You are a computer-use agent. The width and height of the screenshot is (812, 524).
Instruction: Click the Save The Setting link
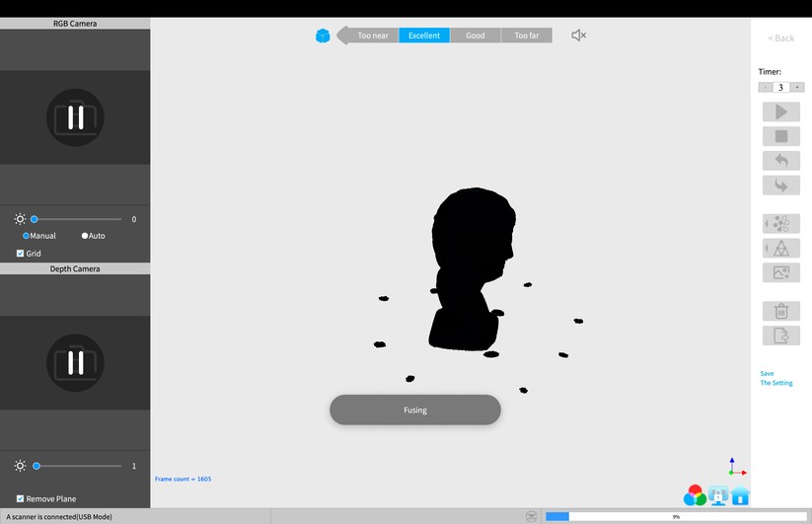pyautogui.click(x=775, y=378)
